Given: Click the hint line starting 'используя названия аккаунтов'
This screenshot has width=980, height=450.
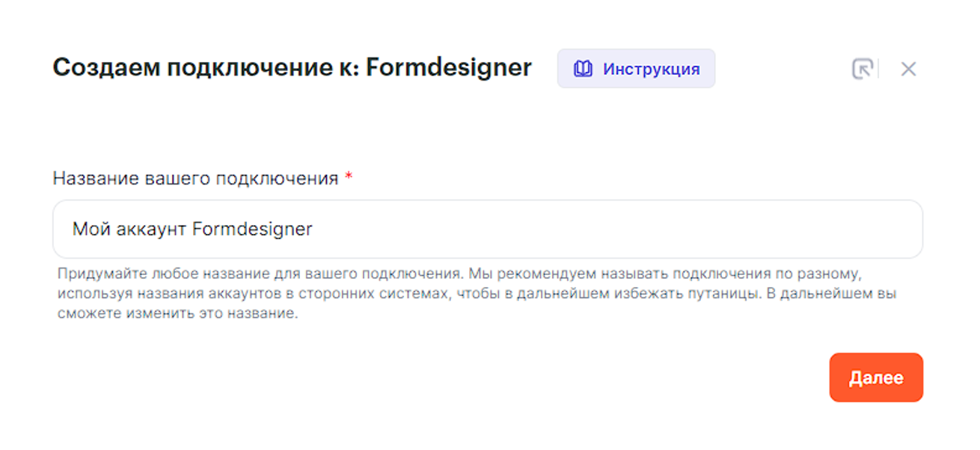Looking at the screenshot, I should coord(299,293).
